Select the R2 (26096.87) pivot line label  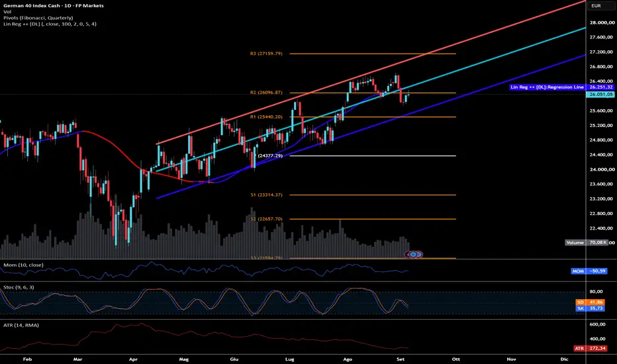[x=266, y=93]
